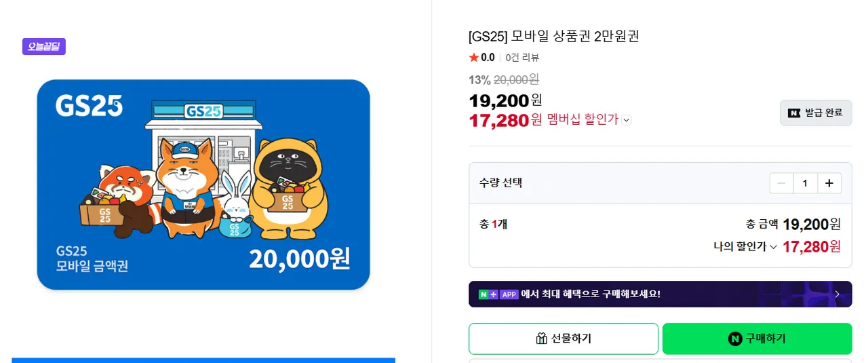The image size is (868, 363).
Task: Decrease quantity with the minus button
Action: (x=781, y=183)
